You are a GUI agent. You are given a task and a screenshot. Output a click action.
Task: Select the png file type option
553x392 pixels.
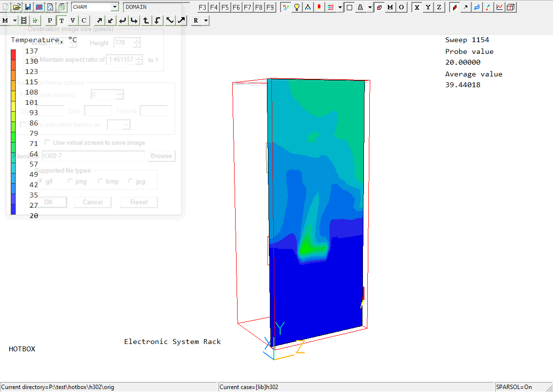point(71,181)
